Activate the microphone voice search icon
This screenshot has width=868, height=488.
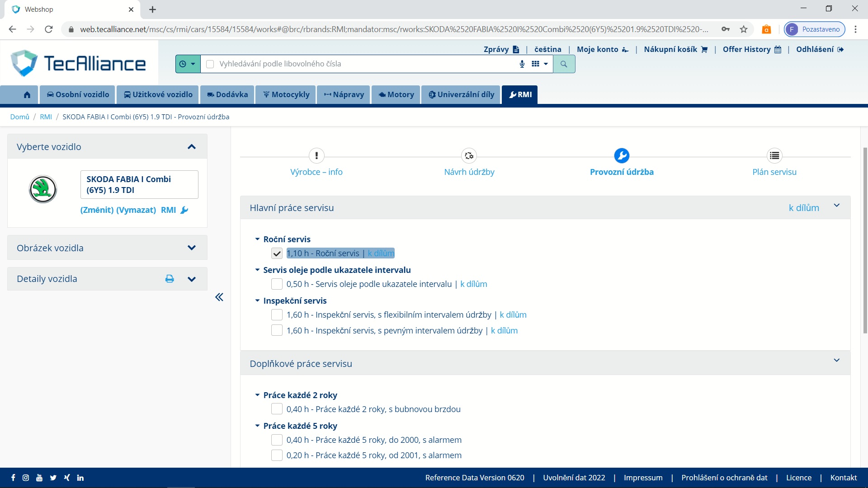522,64
